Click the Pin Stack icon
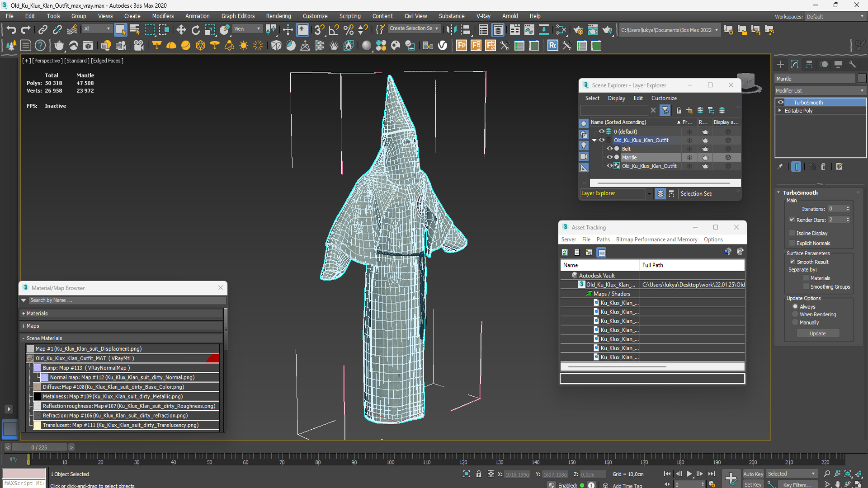 780,167
